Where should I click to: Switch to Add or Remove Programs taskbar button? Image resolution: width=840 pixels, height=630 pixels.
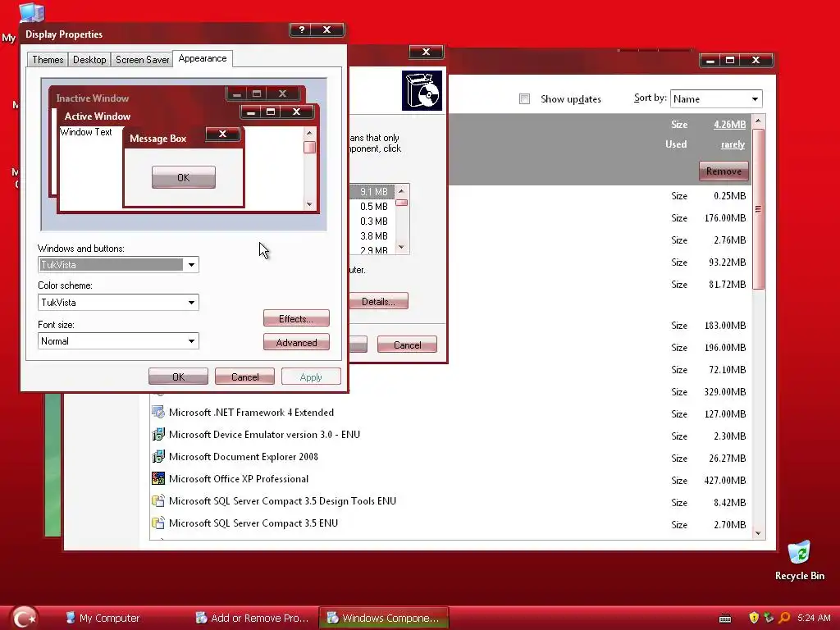[x=252, y=618]
